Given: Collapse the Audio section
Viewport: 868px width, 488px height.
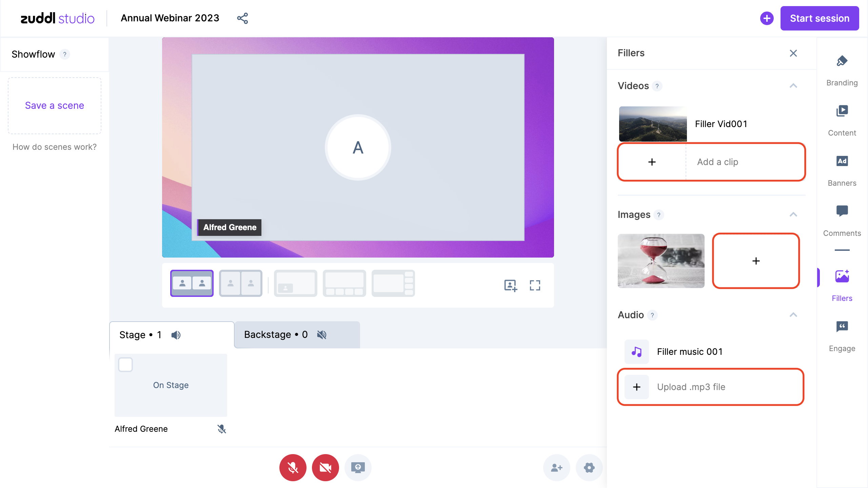Looking at the screenshot, I should (793, 314).
